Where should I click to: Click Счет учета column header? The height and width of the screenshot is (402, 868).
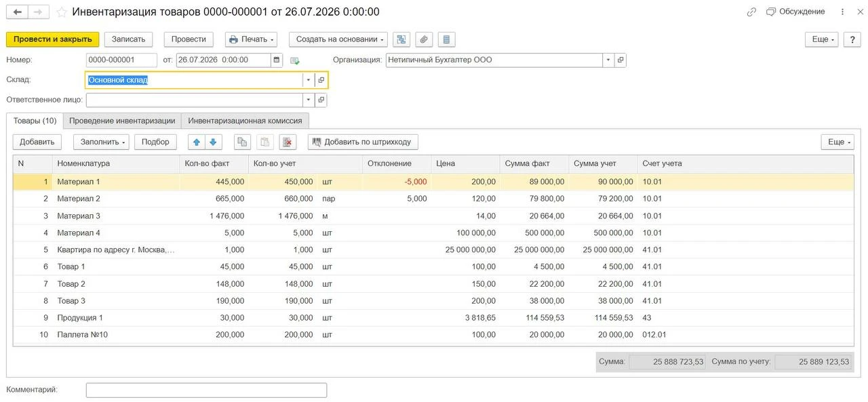tap(746, 163)
